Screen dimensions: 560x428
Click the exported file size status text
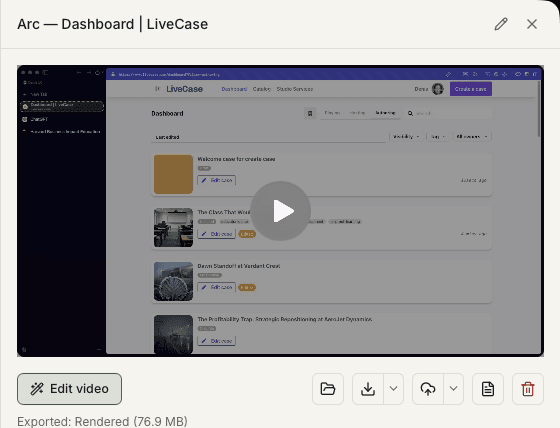[x=102, y=422]
